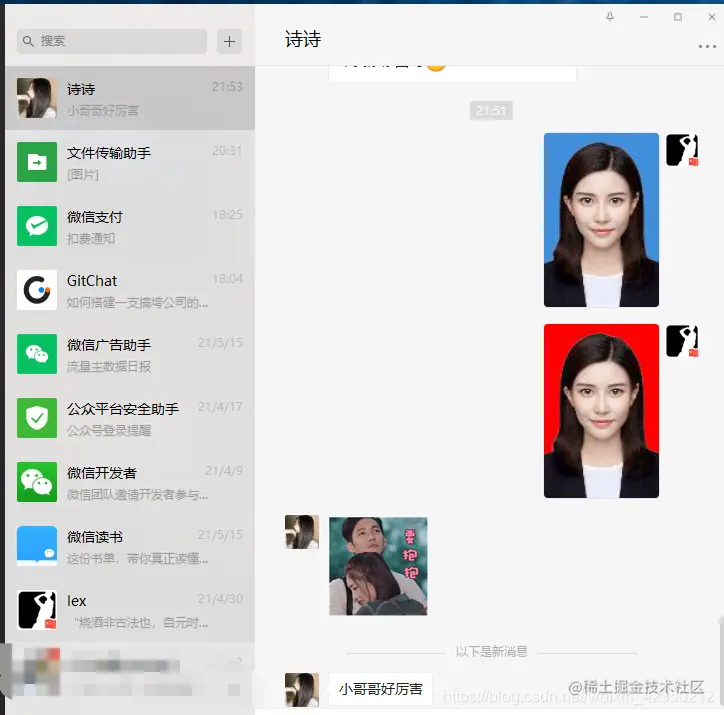The image size is (724, 715).
Task: Open 文件传输助手 conversation
Action: point(130,162)
